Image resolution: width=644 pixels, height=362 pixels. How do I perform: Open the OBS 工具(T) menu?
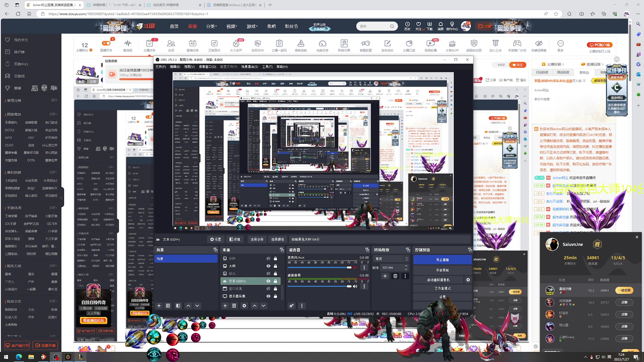[x=267, y=67]
